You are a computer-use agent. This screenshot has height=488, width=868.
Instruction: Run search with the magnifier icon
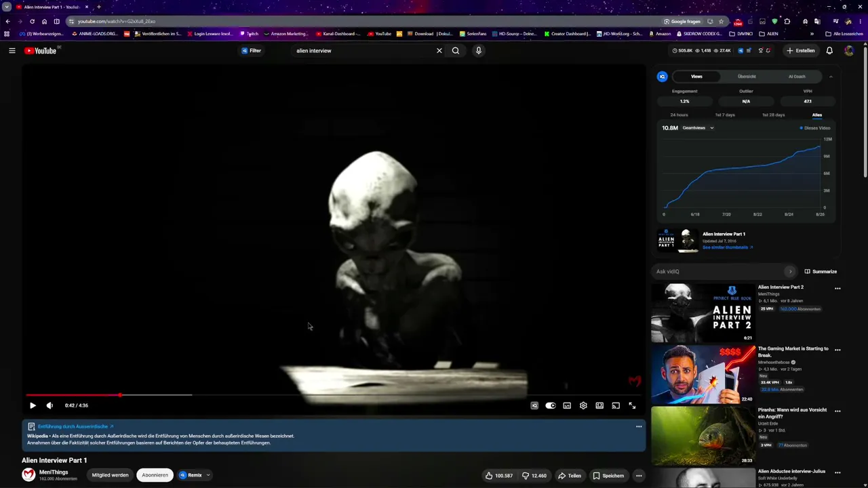tap(456, 51)
